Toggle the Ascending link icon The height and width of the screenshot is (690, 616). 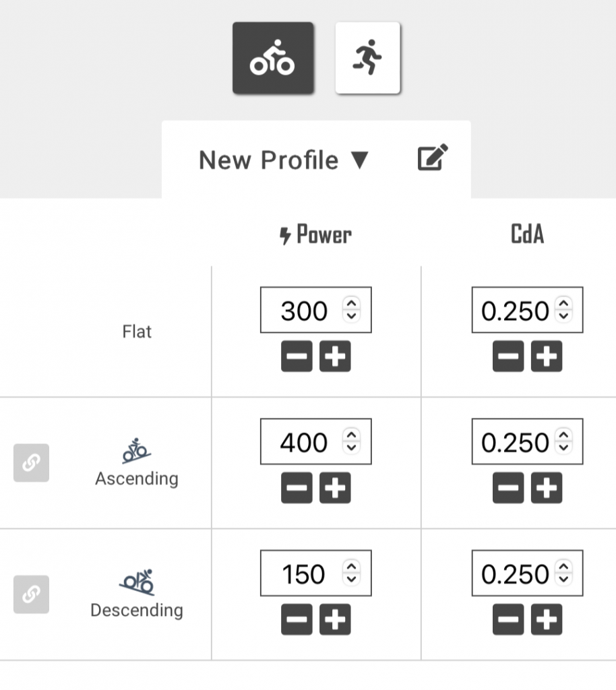click(31, 463)
